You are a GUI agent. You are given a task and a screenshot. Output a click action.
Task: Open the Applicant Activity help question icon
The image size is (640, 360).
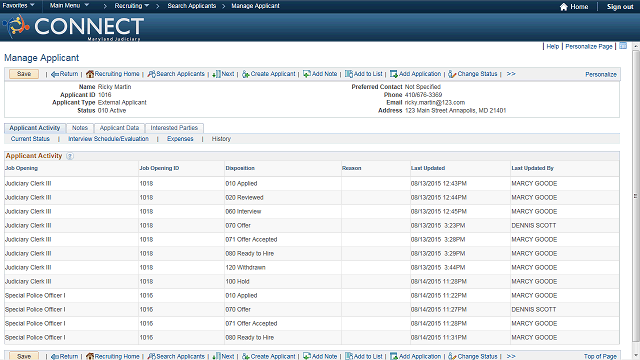[x=70, y=156]
